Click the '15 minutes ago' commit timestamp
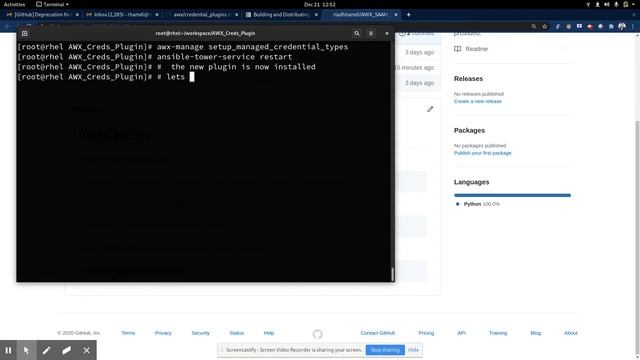The height and width of the screenshot is (360, 640). pos(414,68)
